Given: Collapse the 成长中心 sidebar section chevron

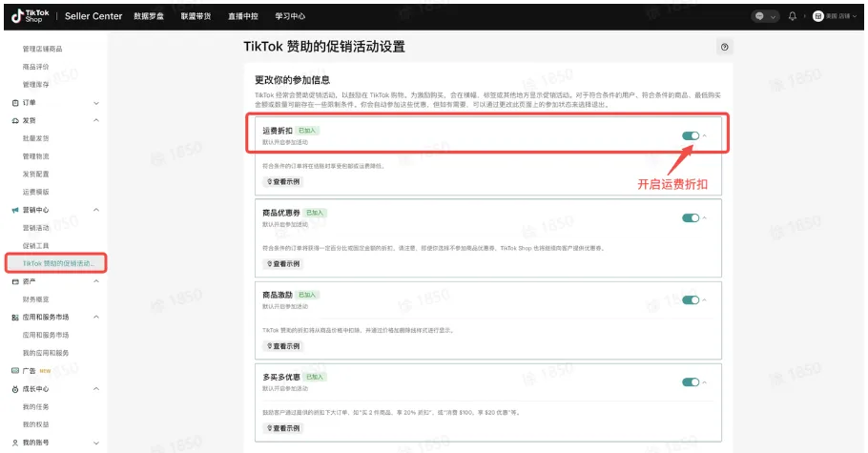Looking at the screenshot, I should coord(96,389).
